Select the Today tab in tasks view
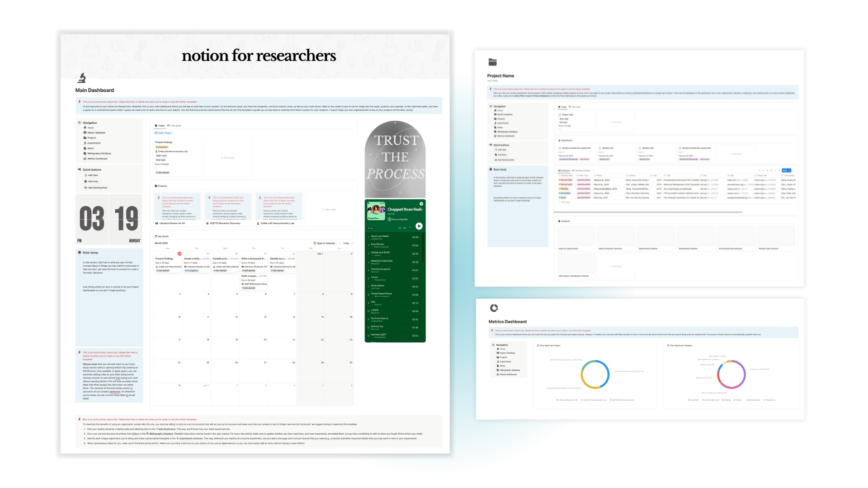Viewport: 868px width, 488px height. [x=160, y=126]
